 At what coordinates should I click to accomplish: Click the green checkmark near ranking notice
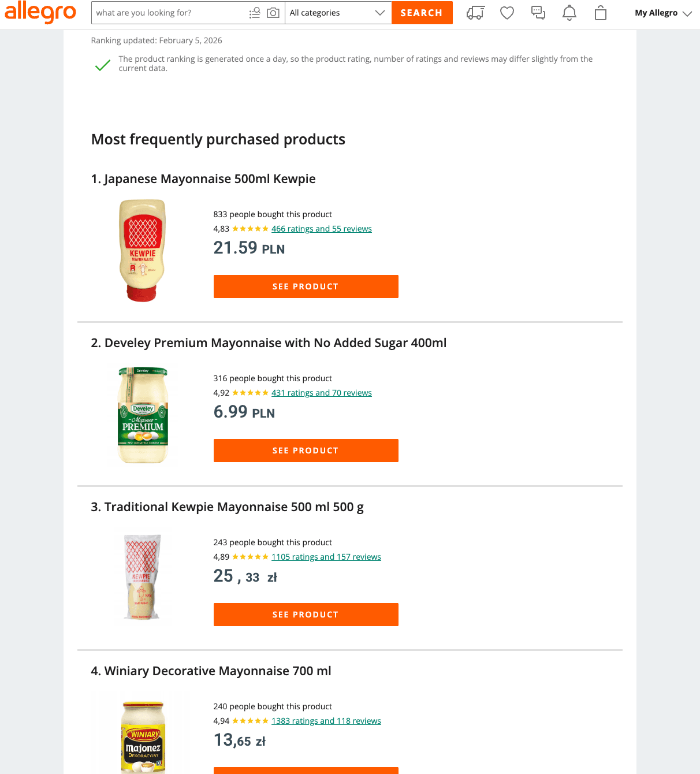(102, 65)
